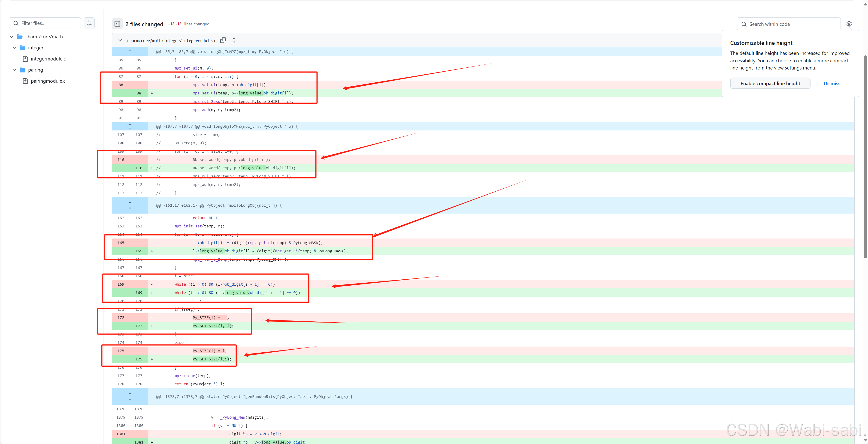The height and width of the screenshot is (444, 868).
Task: Collapse the pairing folder
Action: [x=14, y=70]
